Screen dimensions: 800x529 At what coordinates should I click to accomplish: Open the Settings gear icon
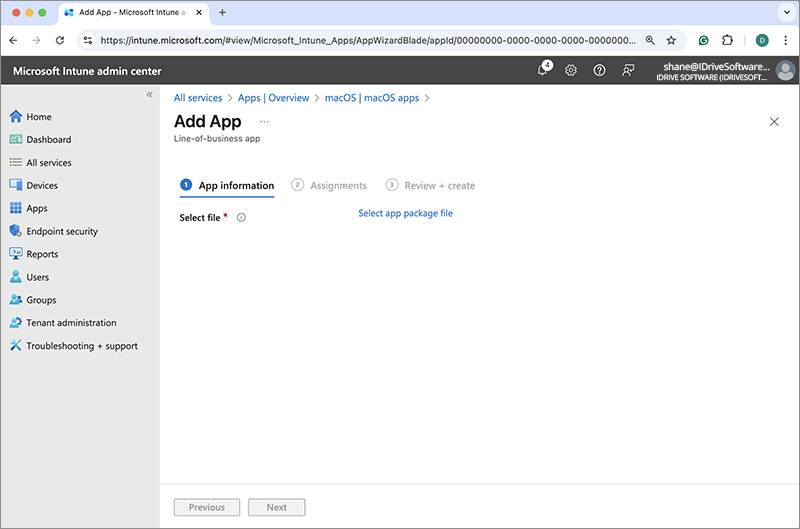point(571,71)
